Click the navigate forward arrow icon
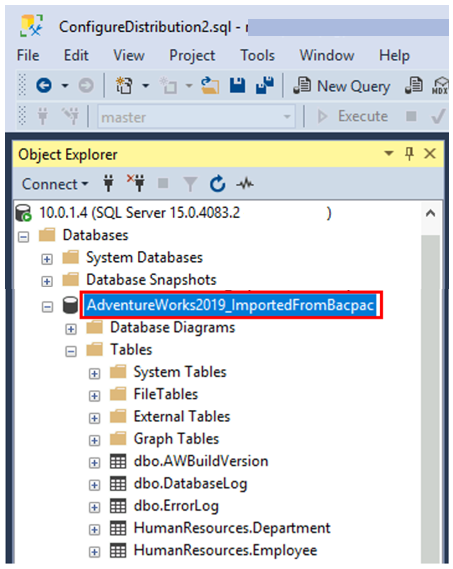453x569 pixels. (86, 86)
